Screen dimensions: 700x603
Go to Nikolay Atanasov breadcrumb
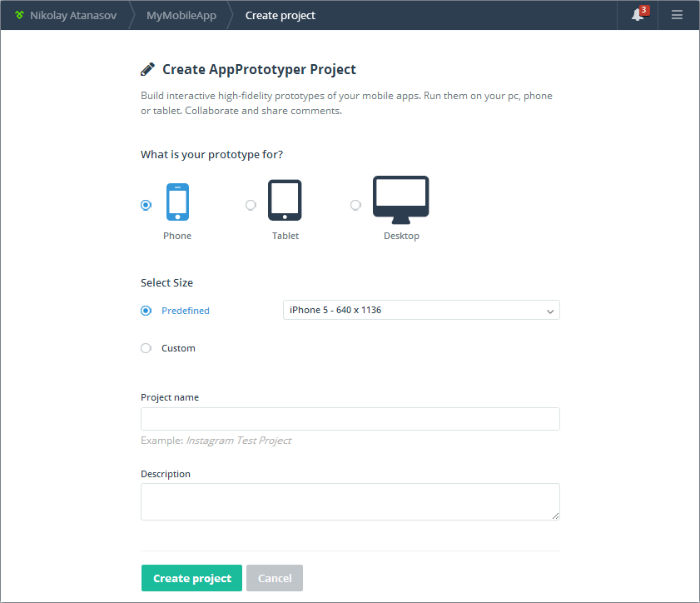[x=73, y=15]
